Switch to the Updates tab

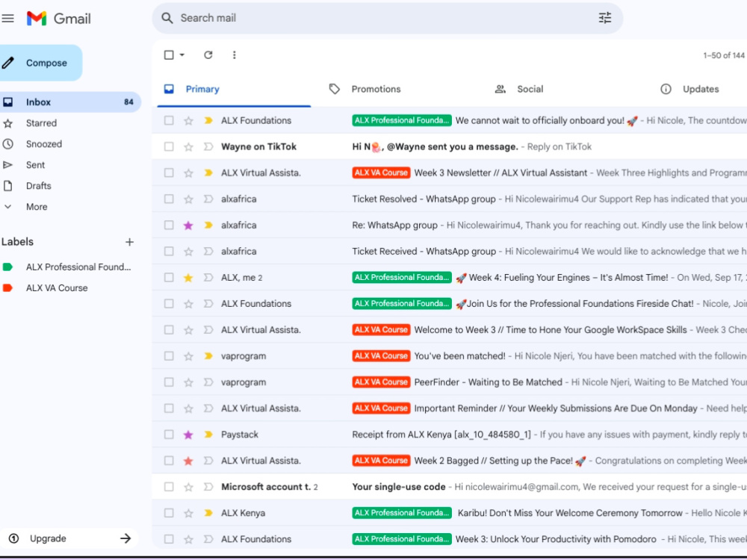click(x=701, y=89)
